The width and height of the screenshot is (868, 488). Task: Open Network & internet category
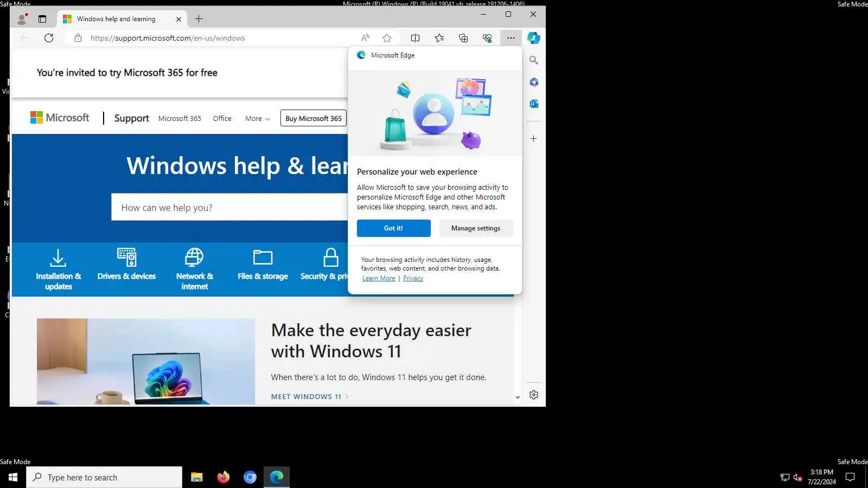194,269
